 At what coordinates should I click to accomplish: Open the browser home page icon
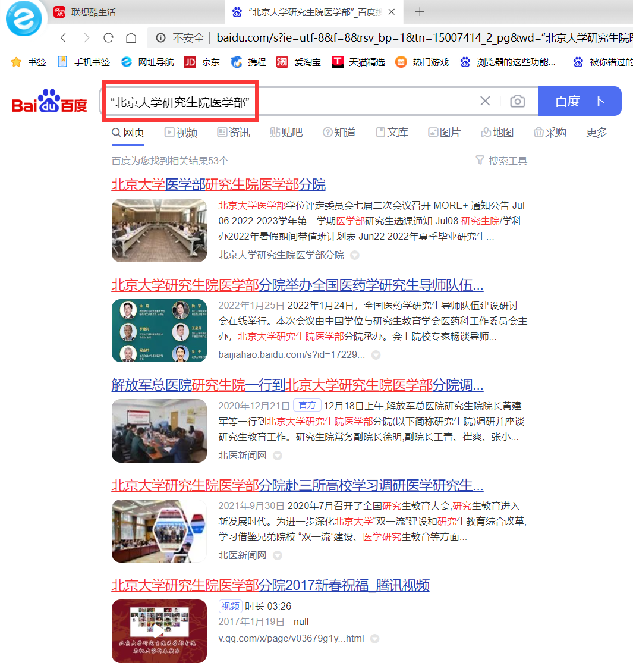pos(131,38)
